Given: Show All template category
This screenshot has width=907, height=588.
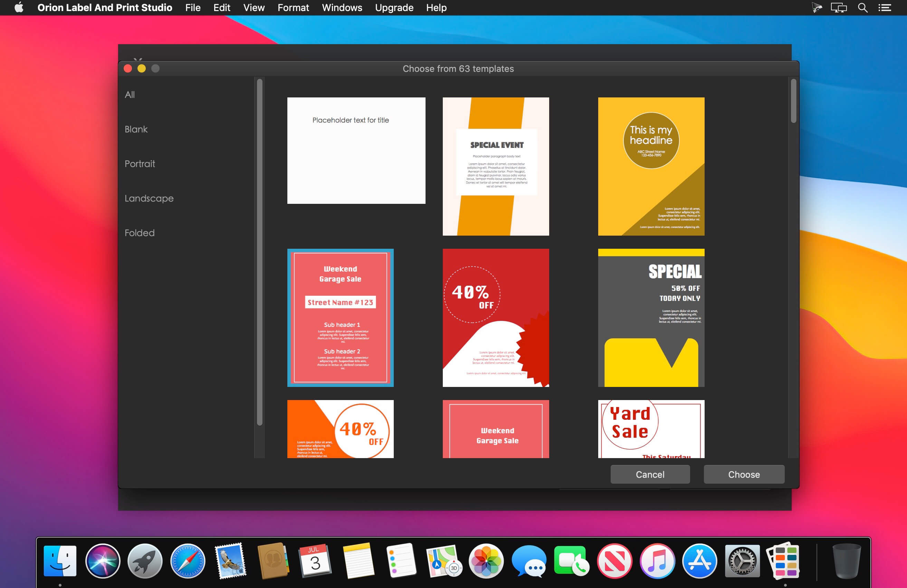Looking at the screenshot, I should tap(130, 95).
